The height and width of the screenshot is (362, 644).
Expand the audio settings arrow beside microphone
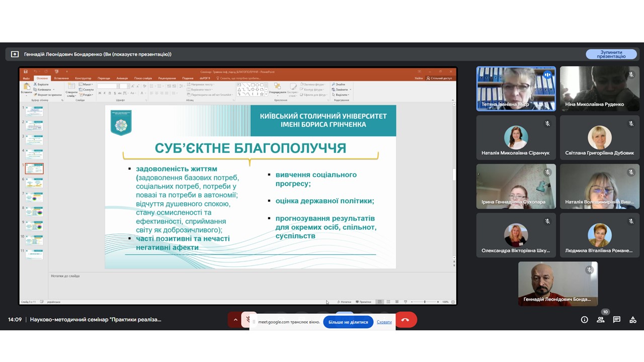click(235, 320)
